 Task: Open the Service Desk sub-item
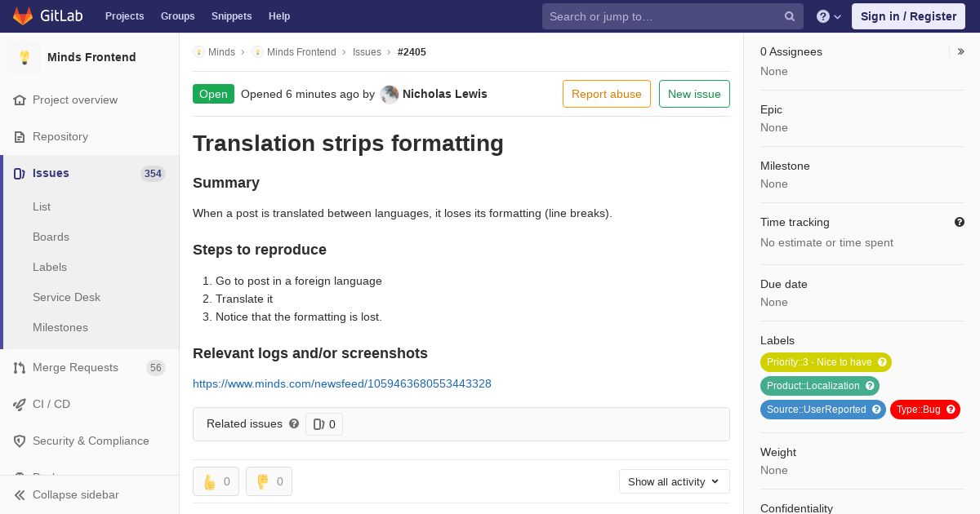coord(66,297)
